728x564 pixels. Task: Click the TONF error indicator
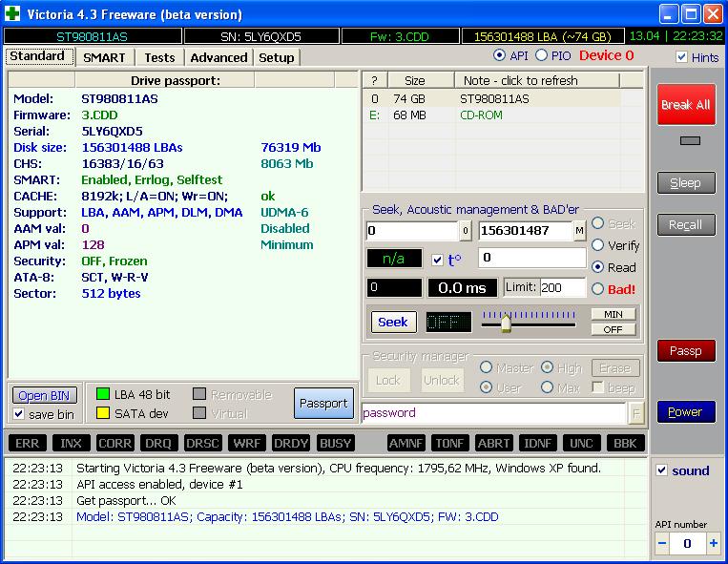[x=449, y=444]
